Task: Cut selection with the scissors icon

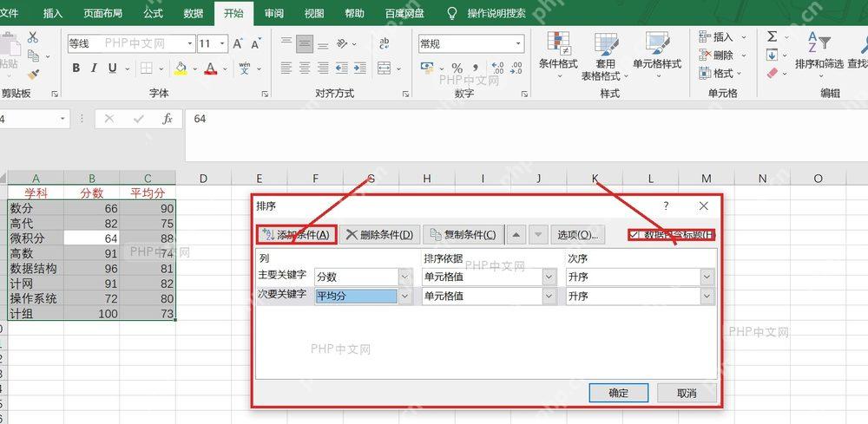Action: click(33, 37)
